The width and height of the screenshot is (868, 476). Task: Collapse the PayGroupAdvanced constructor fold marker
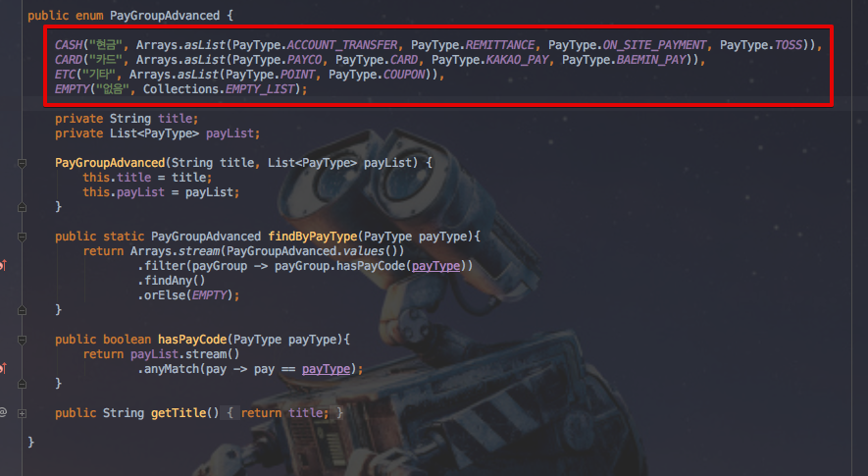[x=23, y=163]
